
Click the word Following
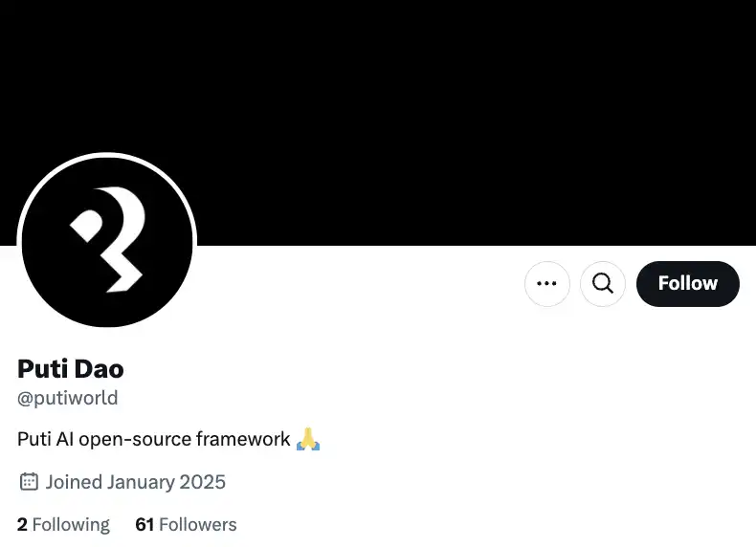coord(71,525)
